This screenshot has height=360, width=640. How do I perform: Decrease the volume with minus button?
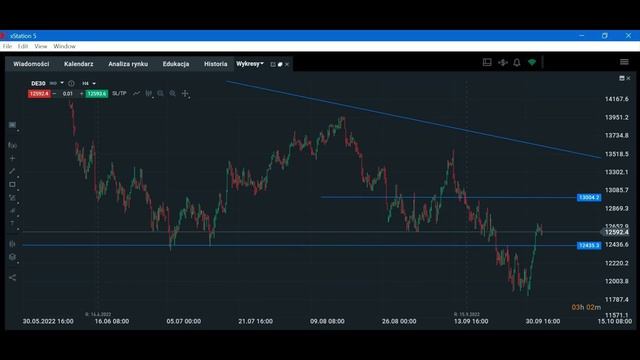pos(54,94)
